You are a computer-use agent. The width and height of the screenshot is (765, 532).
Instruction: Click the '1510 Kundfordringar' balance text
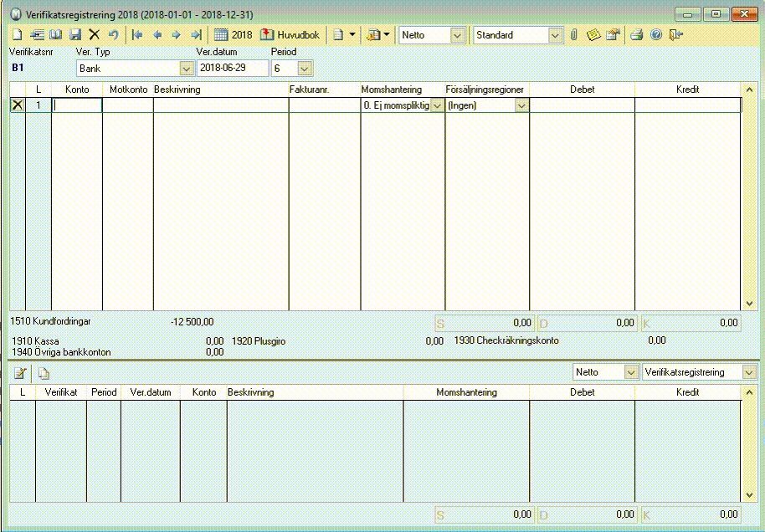click(50, 321)
